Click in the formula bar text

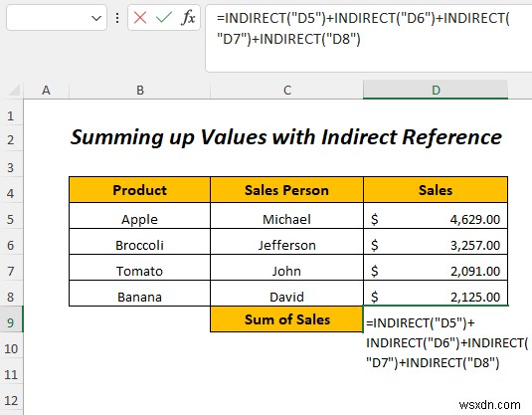(x=369, y=38)
